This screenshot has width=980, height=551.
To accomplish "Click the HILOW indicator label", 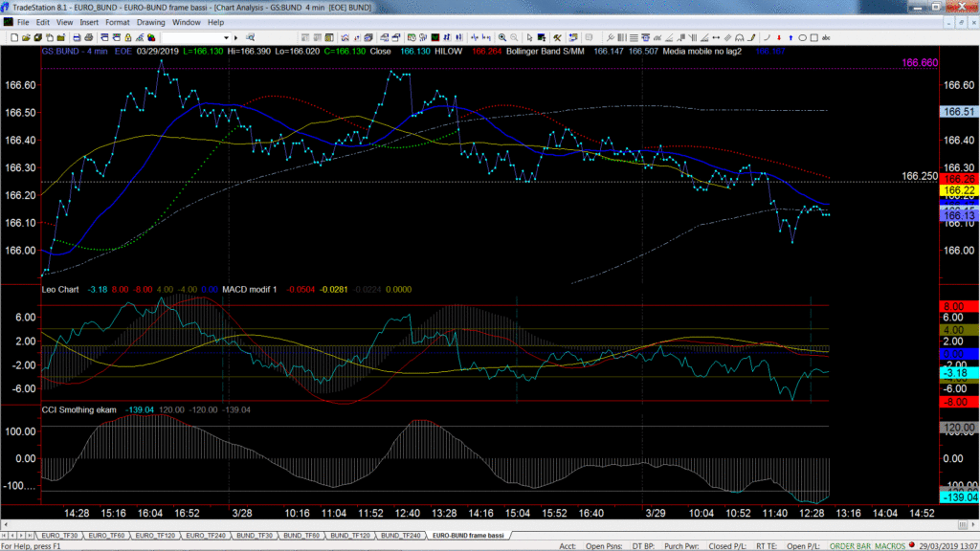I will (x=448, y=52).
